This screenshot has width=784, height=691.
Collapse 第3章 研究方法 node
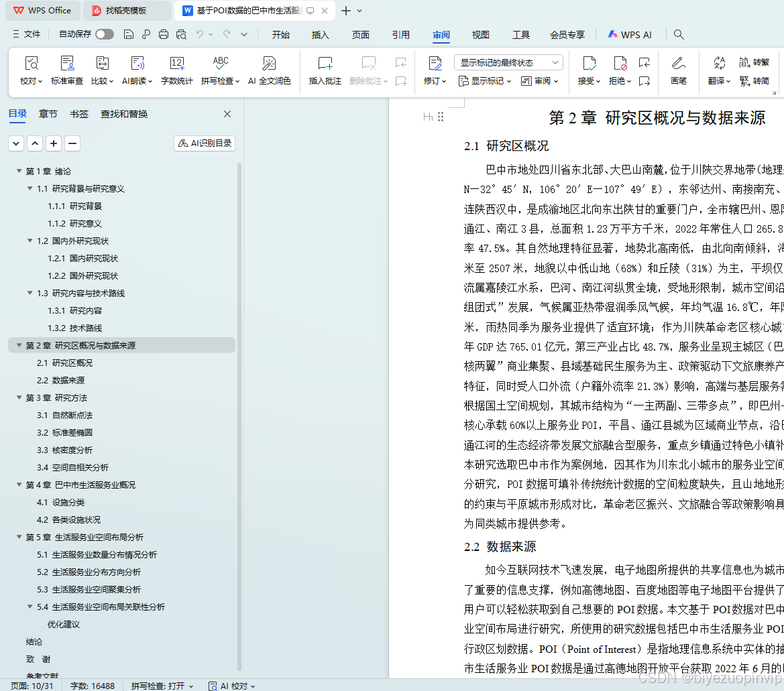(19, 397)
